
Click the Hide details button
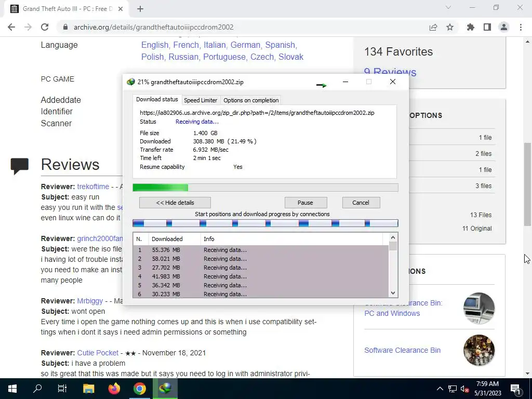click(175, 203)
